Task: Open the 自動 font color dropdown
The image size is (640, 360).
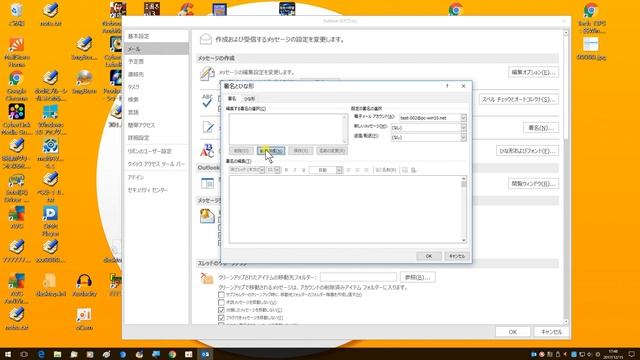Action: point(339,170)
